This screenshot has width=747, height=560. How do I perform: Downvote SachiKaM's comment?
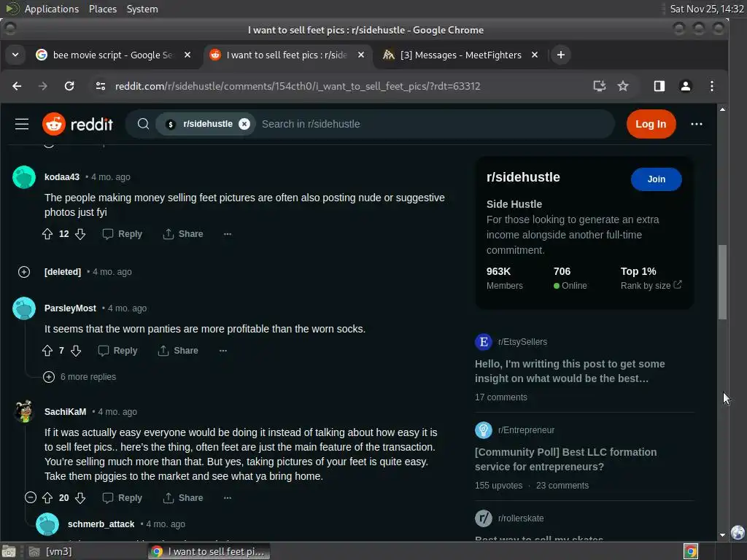point(80,498)
